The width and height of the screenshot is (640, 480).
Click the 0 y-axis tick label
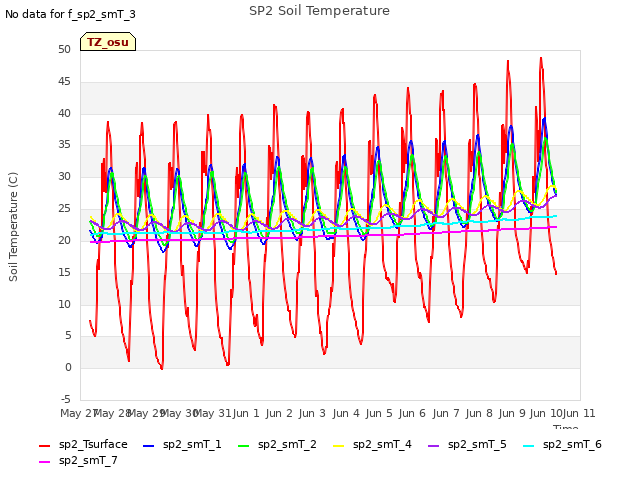[68, 367]
